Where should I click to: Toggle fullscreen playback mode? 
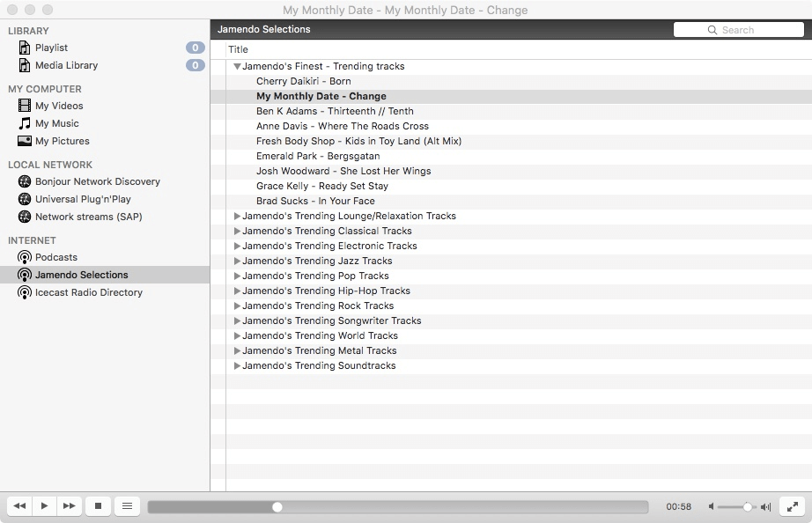click(x=792, y=506)
